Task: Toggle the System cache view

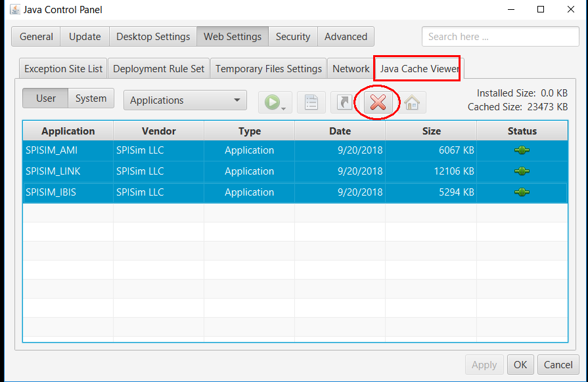Action: (91, 98)
